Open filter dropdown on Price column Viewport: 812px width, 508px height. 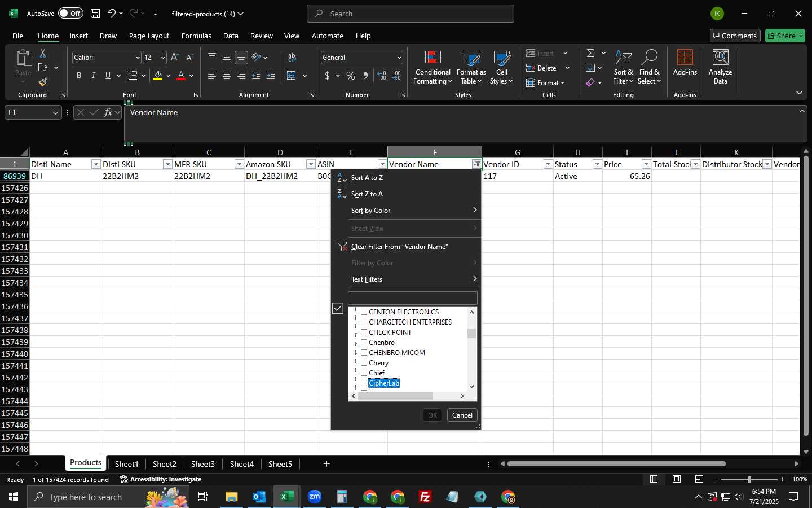click(x=646, y=164)
